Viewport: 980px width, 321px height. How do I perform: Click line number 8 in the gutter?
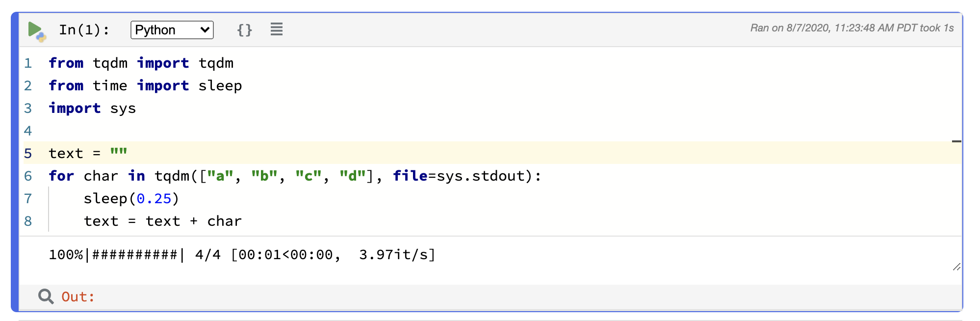(27, 221)
